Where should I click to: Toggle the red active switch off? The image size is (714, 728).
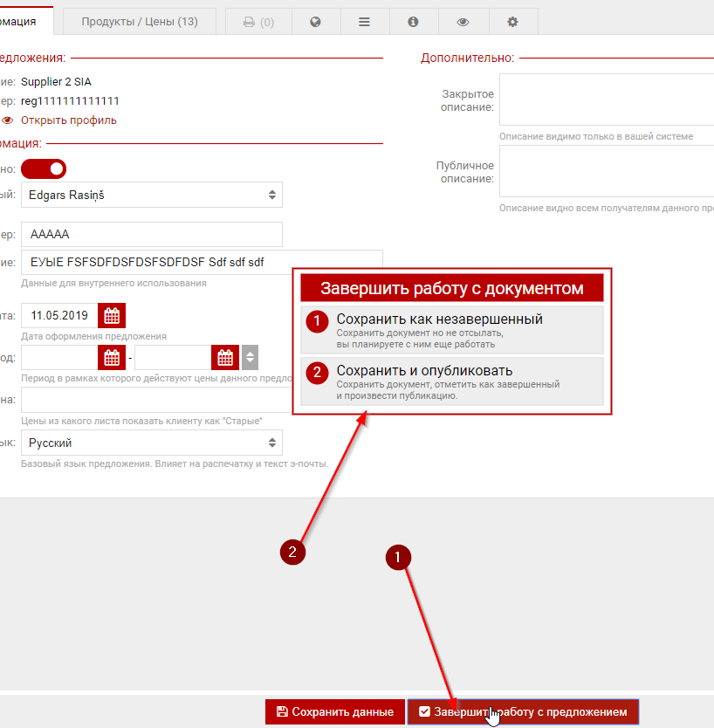(44, 168)
